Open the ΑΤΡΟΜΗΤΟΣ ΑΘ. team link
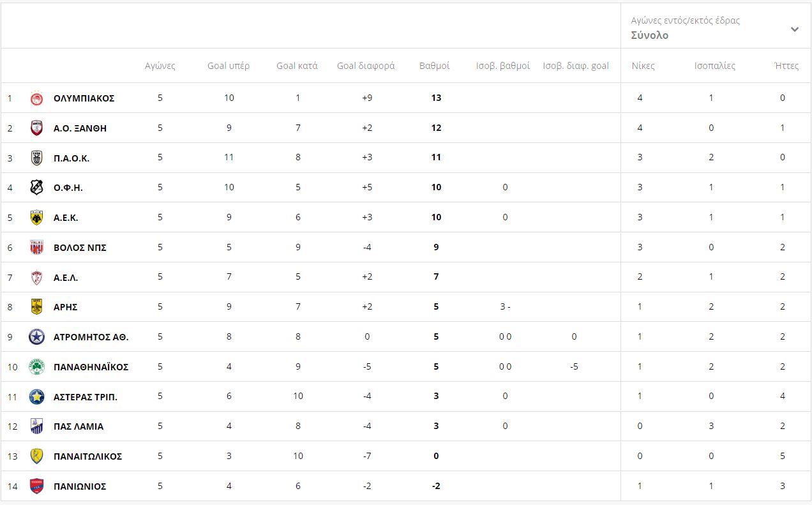 pyautogui.click(x=91, y=337)
